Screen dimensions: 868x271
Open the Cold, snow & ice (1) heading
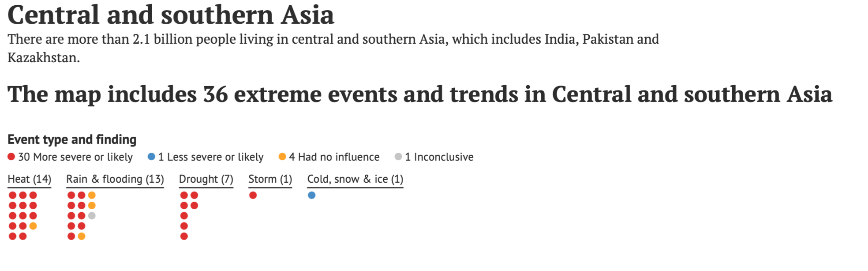point(355,179)
